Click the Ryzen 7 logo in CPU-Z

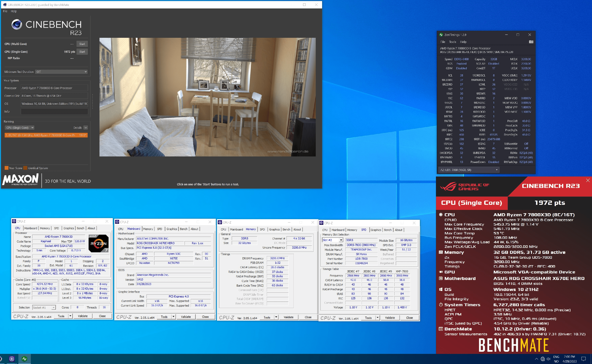tap(98, 243)
